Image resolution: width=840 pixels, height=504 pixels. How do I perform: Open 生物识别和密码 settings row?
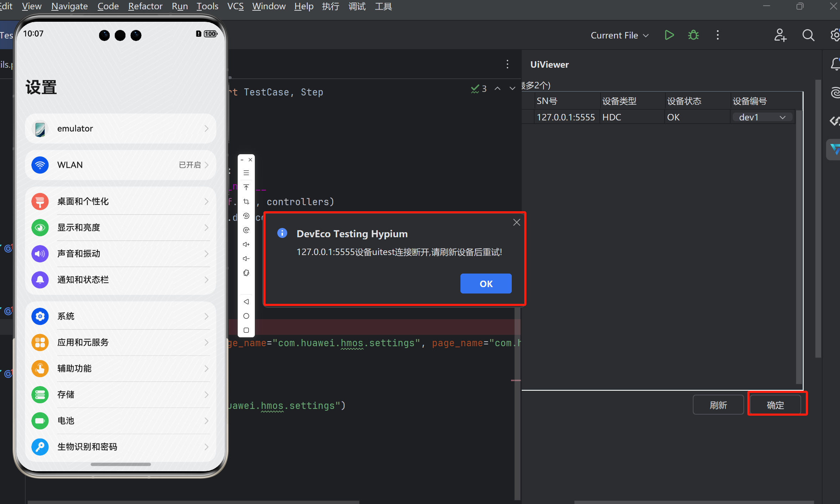(120, 447)
